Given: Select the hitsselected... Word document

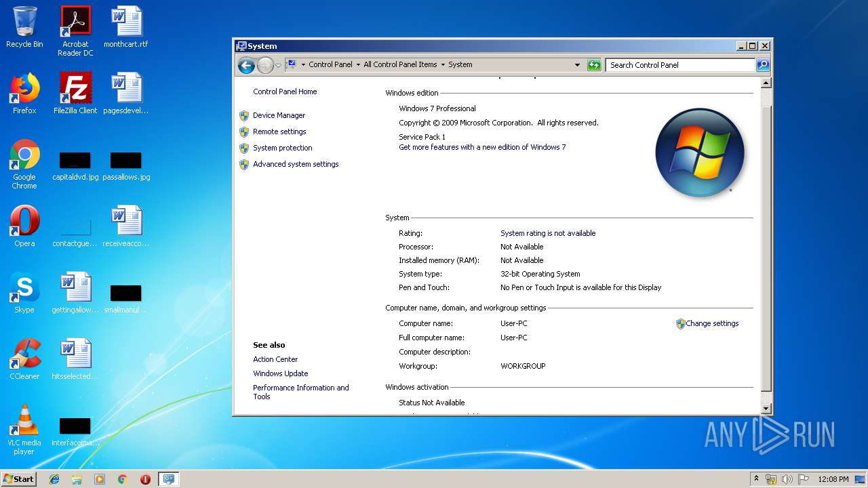Looking at the screenshot, I should coord(75,359).
